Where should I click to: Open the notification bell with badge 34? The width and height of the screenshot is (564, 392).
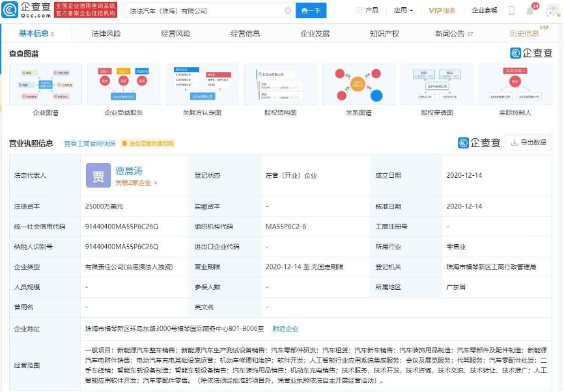(x=530, y=10)
